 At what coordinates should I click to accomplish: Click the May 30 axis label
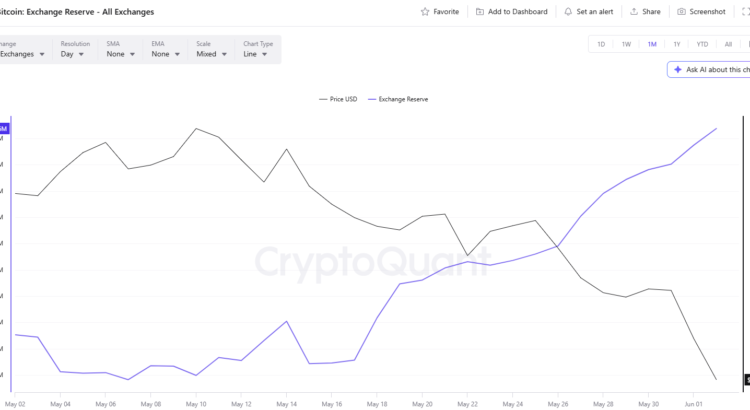click(649, 404)
